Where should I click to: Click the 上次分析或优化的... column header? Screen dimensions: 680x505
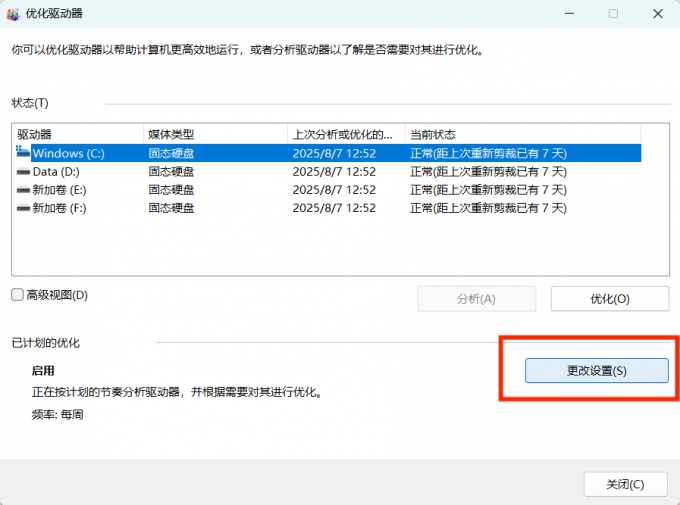[347, 134]
